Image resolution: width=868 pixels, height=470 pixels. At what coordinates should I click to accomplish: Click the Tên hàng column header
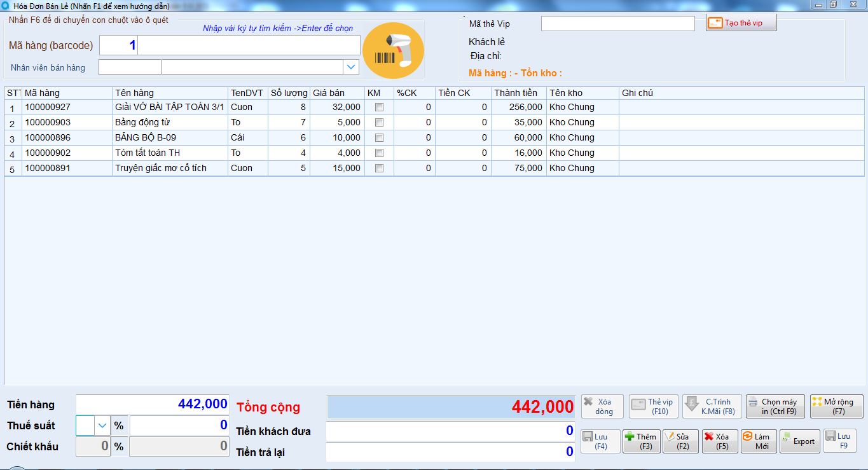tap(170, 93)
